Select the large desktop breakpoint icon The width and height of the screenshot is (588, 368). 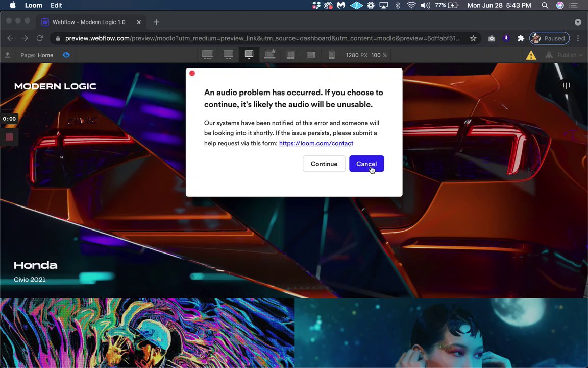tap(228, 55)
